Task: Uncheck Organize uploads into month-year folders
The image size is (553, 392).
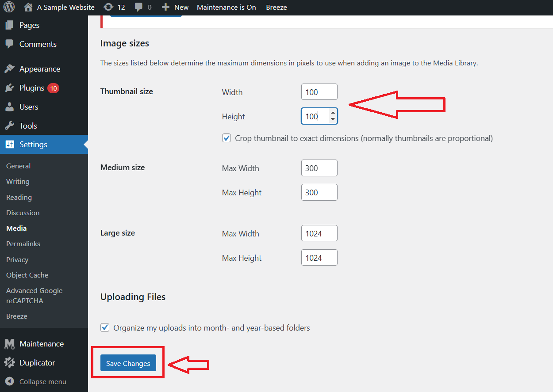Action: [105, 328]
